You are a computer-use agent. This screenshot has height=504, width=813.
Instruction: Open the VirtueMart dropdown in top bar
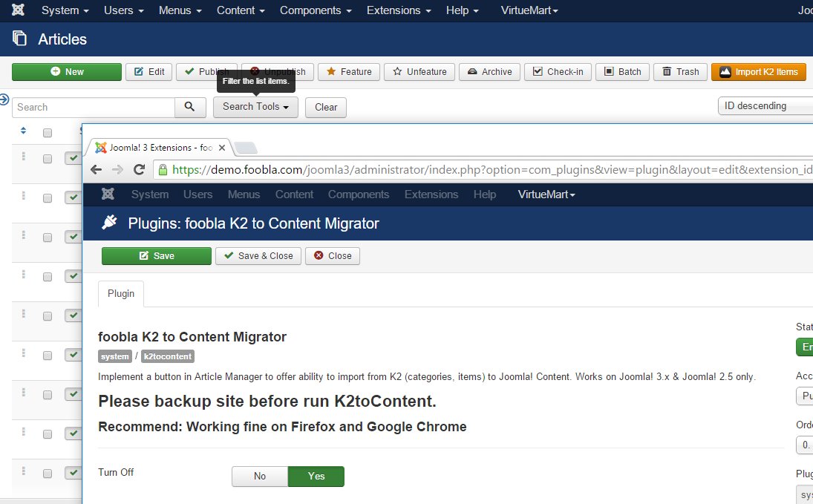[529, 10]
